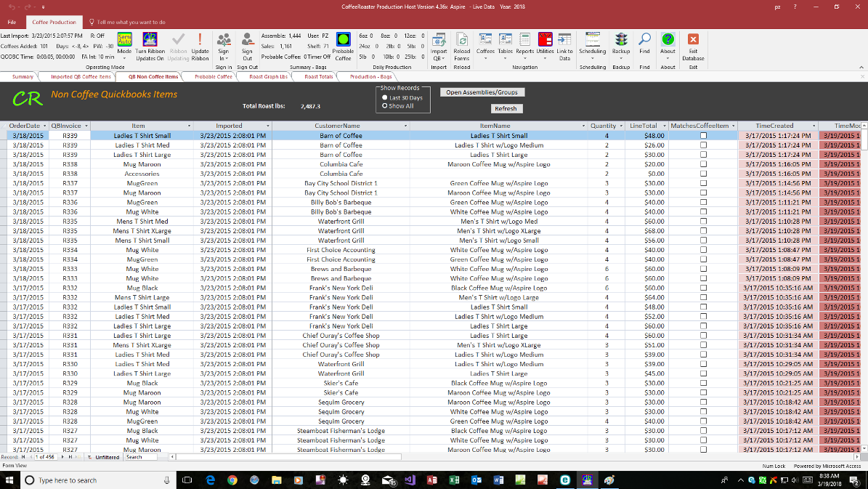Click the Find magnifier icon
Viewport: 868px width, 489px height.
click(644, 40)
